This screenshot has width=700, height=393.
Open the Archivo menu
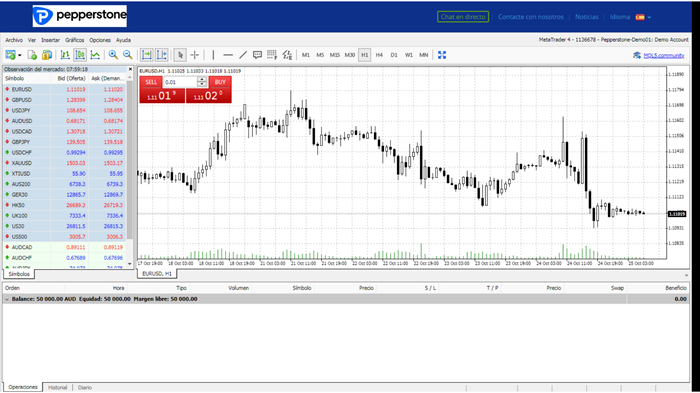[14, 40]
